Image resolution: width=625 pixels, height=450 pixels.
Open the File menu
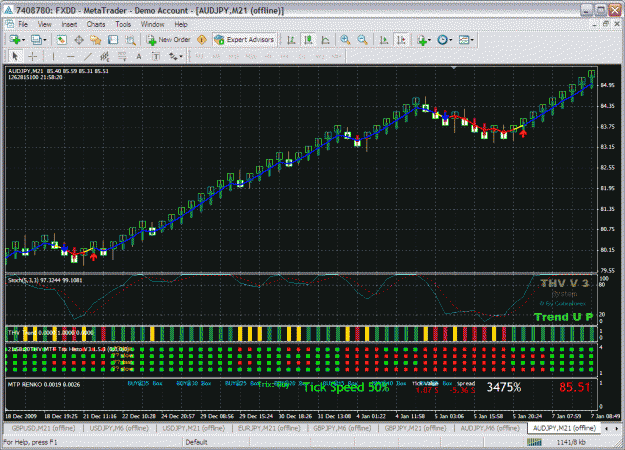(23, 24)
